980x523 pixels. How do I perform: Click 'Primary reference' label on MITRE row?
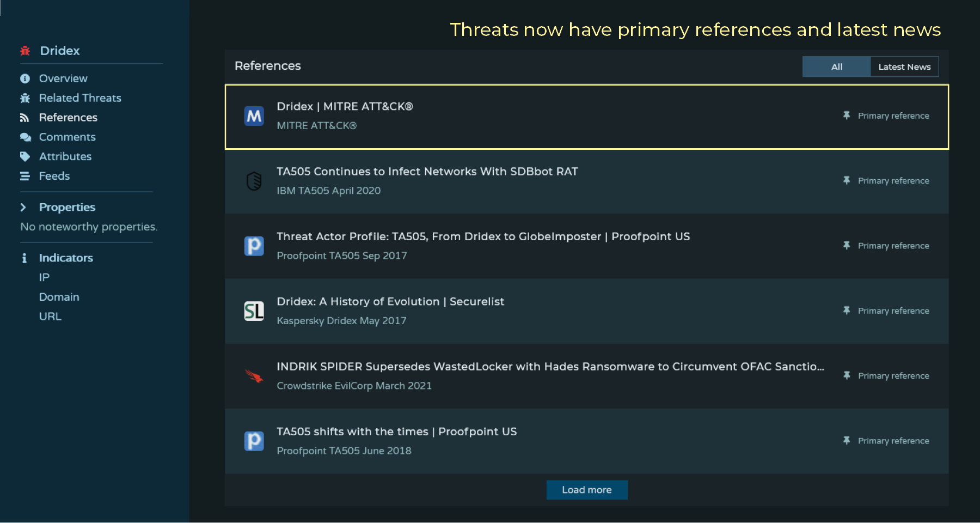tap(893, 115)
